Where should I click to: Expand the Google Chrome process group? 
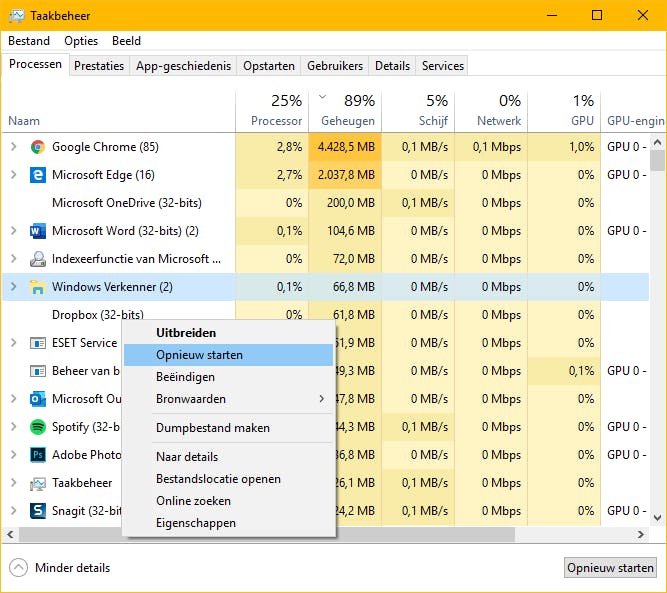tap(13, 147)
